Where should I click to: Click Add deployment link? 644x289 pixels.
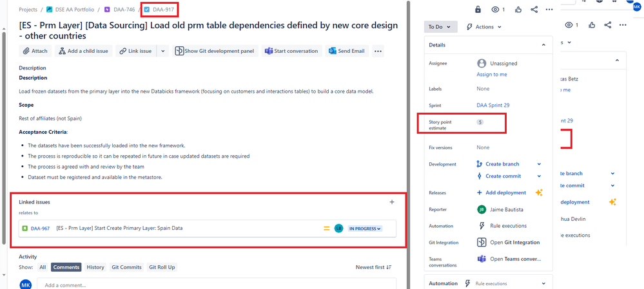[505, 192]
